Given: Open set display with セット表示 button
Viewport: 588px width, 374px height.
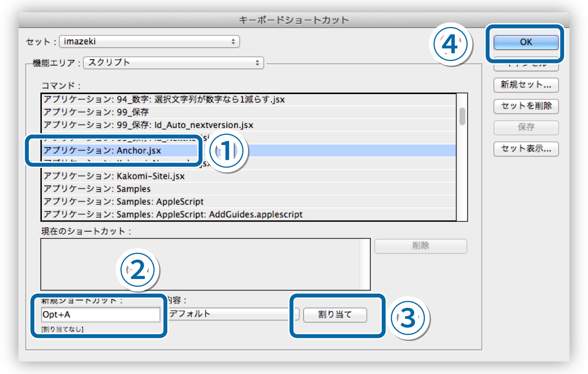Looking at the screenshot, I should [x=525, y=149].
